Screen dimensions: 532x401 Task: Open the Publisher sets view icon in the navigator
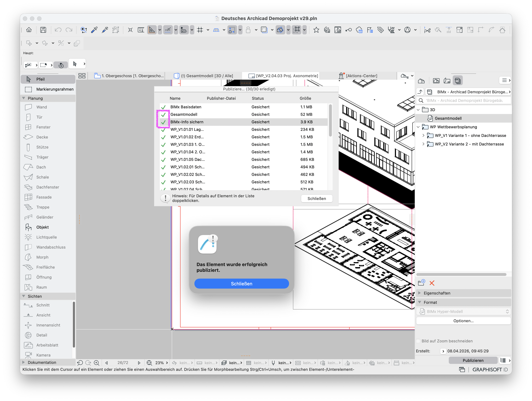(458, 81)
